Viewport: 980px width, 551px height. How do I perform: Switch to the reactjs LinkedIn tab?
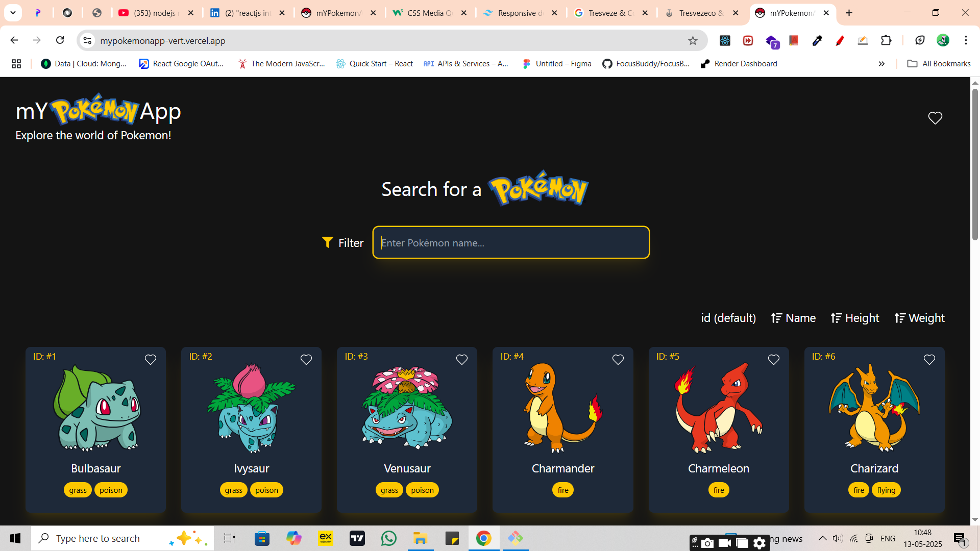247,13
